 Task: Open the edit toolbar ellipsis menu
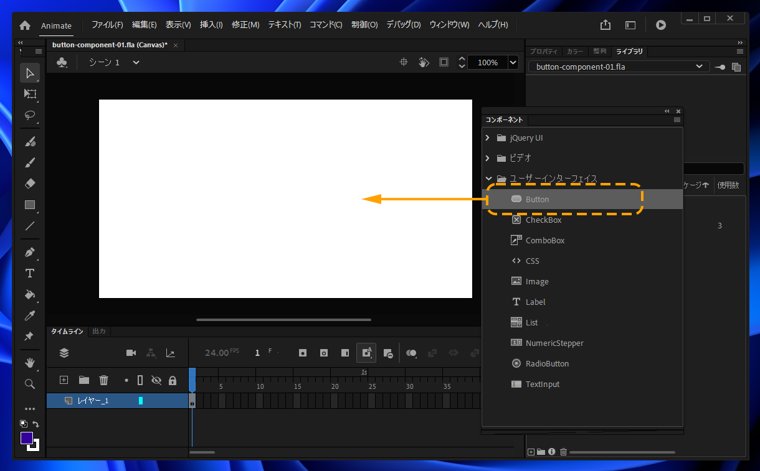(30, 408)
